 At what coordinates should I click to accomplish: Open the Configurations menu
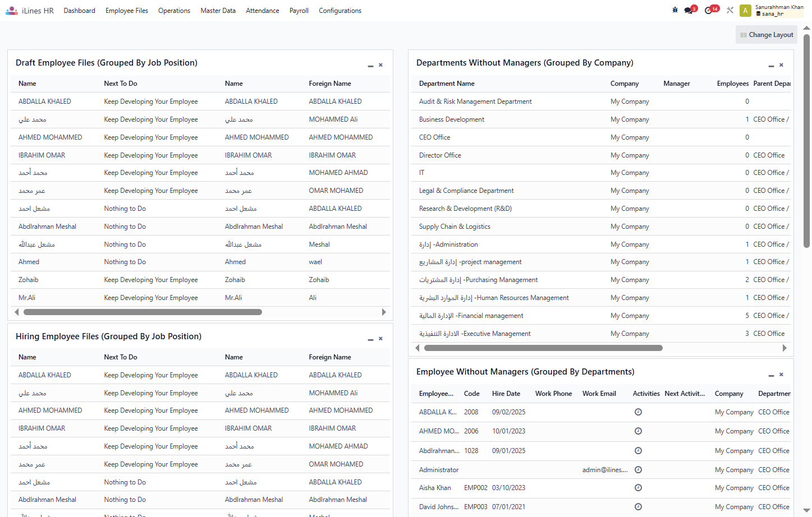click(340, 11)
